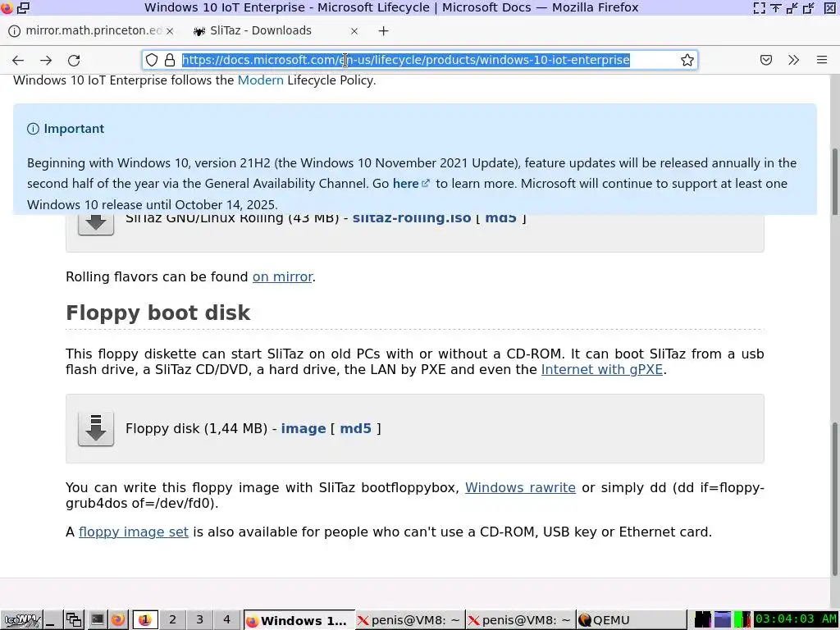The image size is (840, 630).
Task: Roll up window with titlebar arrow icon
Action: coord(776,7)
